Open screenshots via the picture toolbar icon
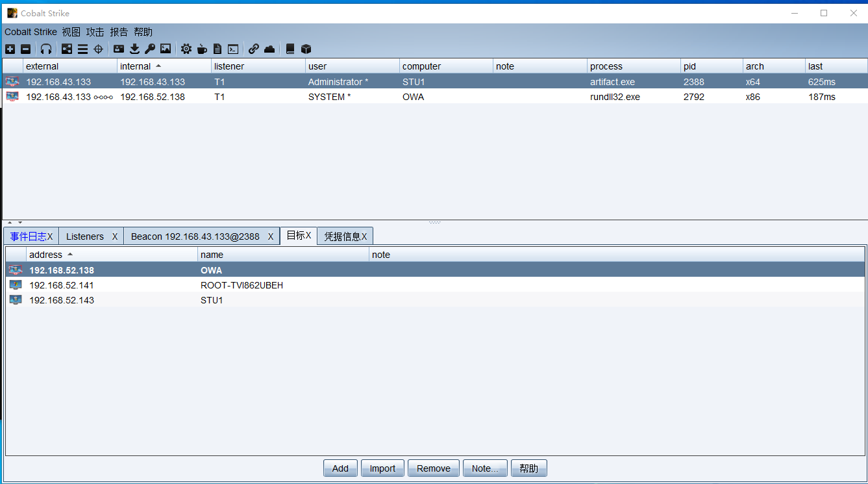Screen dimensions: 868x484 point(166,49)
